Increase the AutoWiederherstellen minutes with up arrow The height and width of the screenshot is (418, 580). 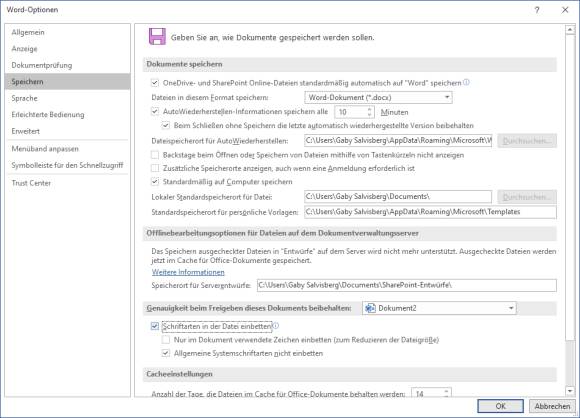tap(369, 109)
